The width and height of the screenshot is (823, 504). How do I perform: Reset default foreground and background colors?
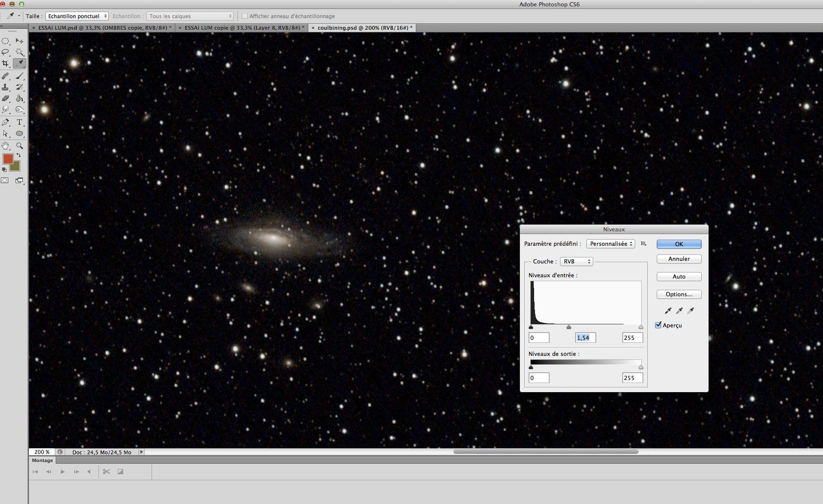[x=4, y=170]
